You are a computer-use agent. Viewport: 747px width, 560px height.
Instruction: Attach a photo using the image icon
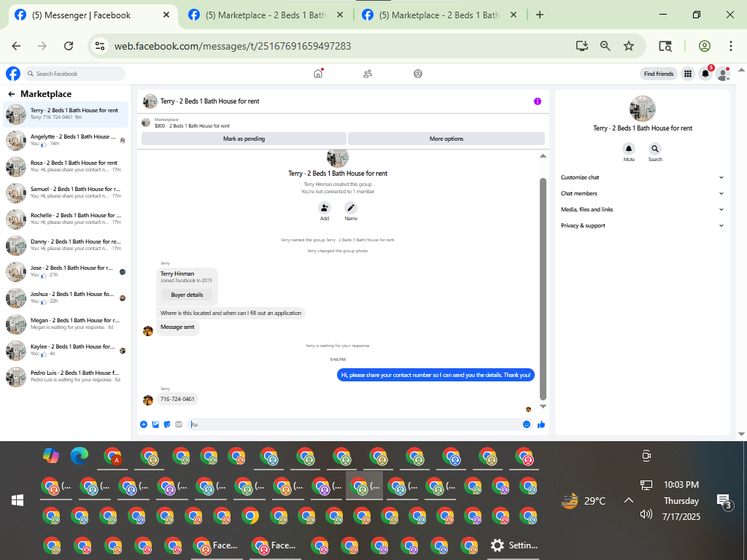(x=155, y=424)
